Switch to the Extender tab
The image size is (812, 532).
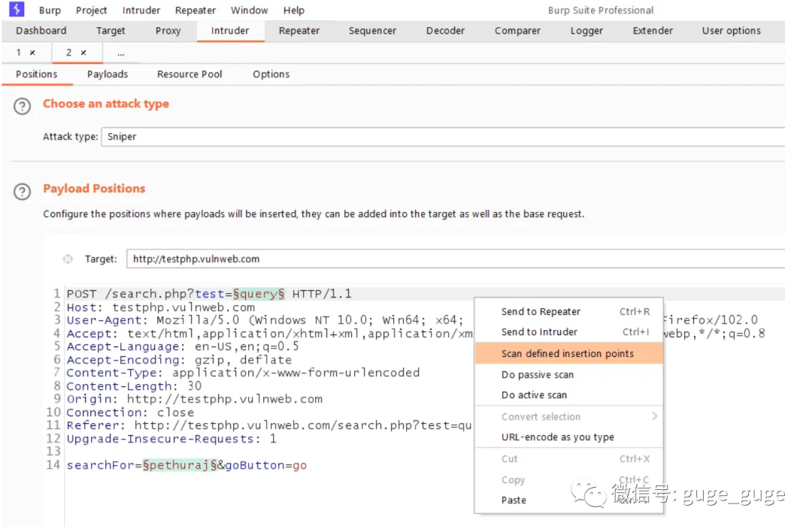point(653,31)
